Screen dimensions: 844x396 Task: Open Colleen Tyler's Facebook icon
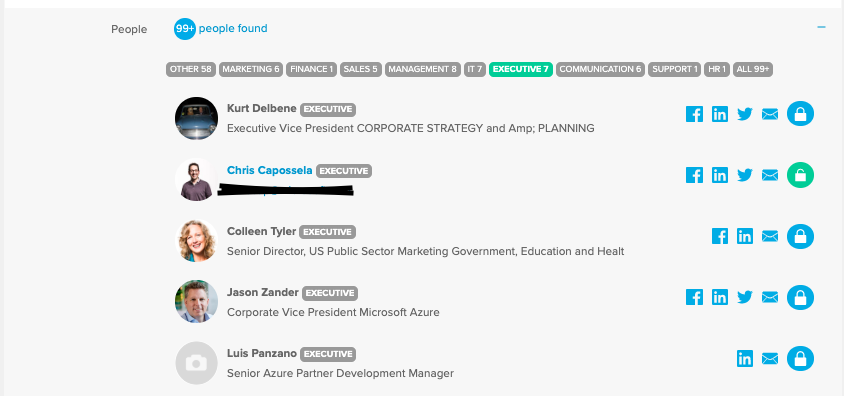(720, 236)
